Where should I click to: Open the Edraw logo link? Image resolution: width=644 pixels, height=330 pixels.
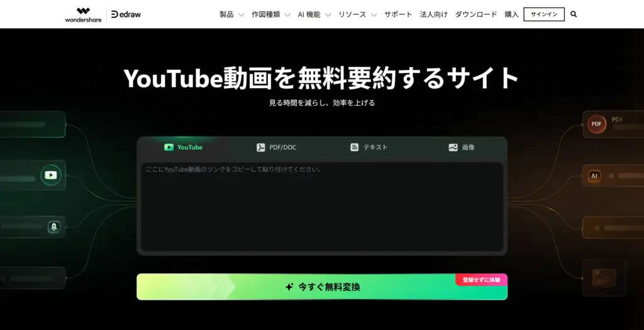click(126, 14)
